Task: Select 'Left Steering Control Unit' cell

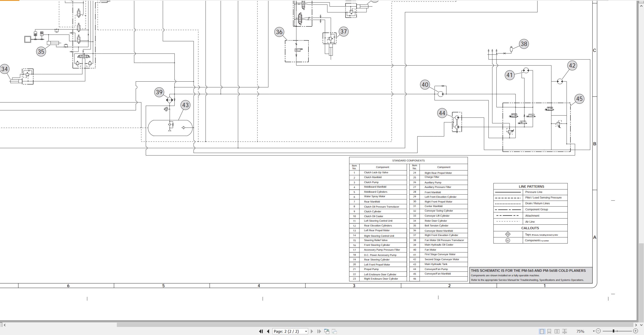Action: pos(378,221)
